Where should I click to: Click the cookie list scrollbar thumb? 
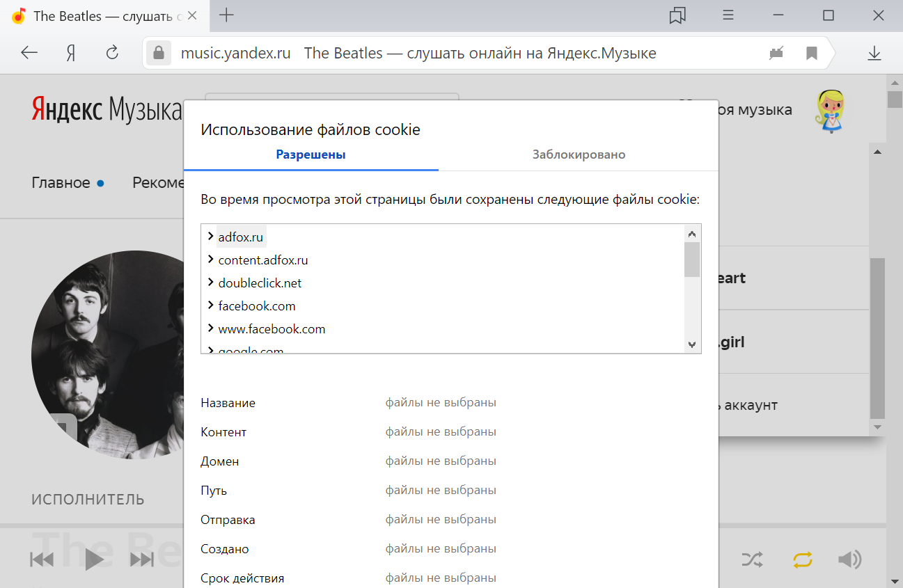(691, 260)
